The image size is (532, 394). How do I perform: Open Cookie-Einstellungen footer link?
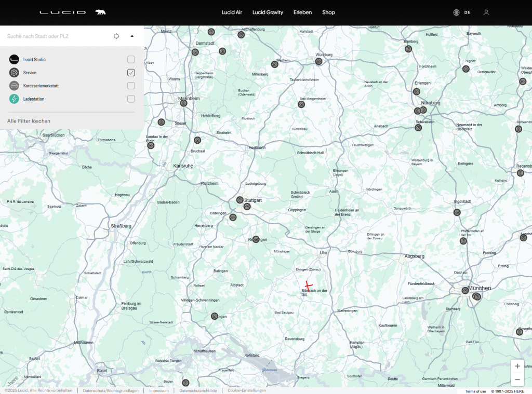tap(247, 390)
